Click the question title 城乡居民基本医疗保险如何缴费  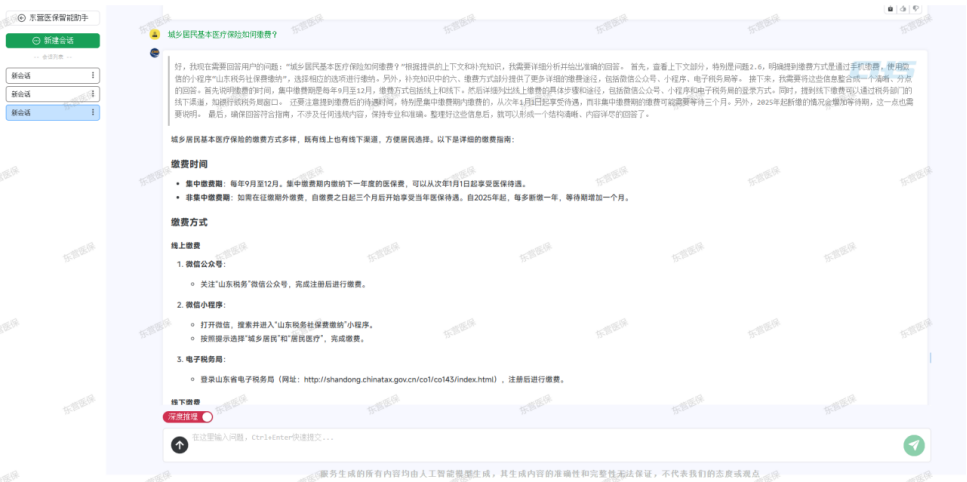tap(222, 34)
